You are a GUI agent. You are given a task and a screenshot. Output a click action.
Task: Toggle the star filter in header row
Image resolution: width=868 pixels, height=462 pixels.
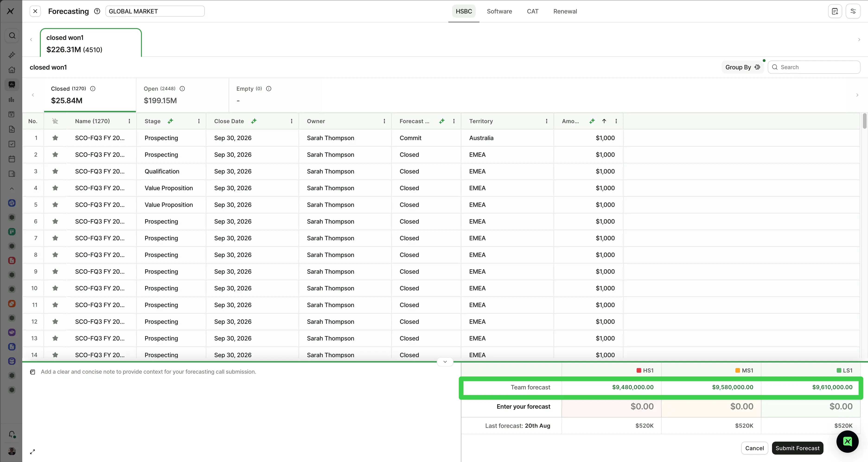55,121
